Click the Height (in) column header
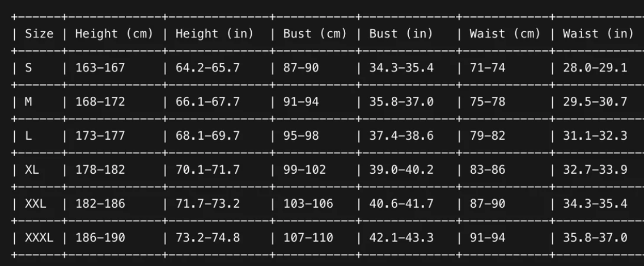Viewport: 644px width, 266px height. pyautogui.click(x=214, y=33)
